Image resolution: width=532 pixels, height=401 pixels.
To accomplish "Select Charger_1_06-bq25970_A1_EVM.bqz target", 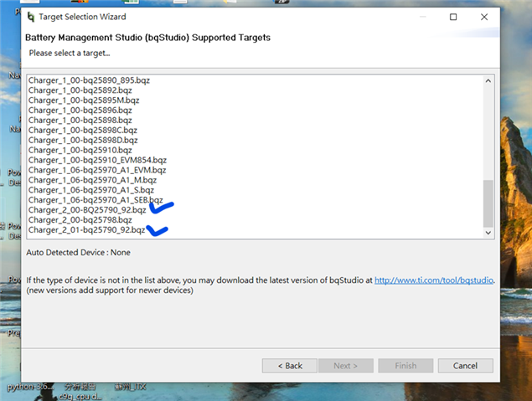I will pyautogui.click(x=97, y=170).
